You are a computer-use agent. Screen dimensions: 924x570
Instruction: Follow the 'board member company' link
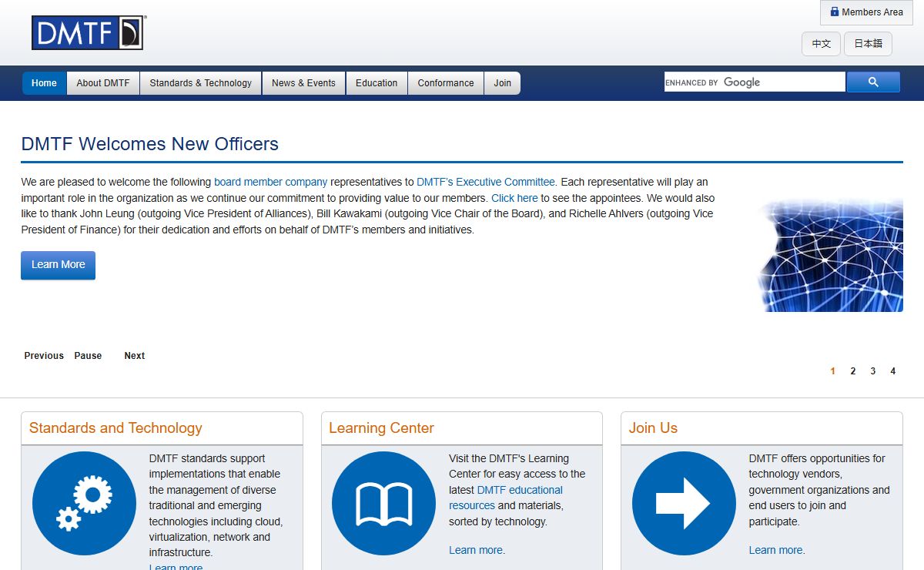coord(271,183)
